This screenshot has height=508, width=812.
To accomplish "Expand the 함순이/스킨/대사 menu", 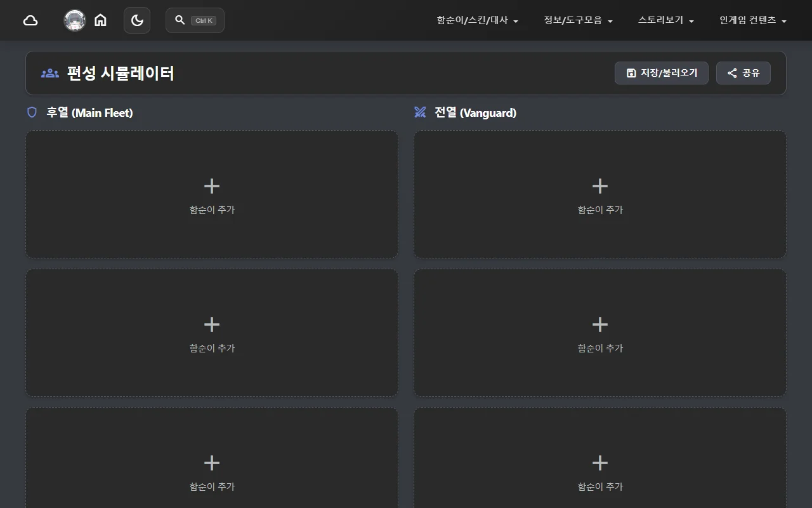I will coord(478,20).
